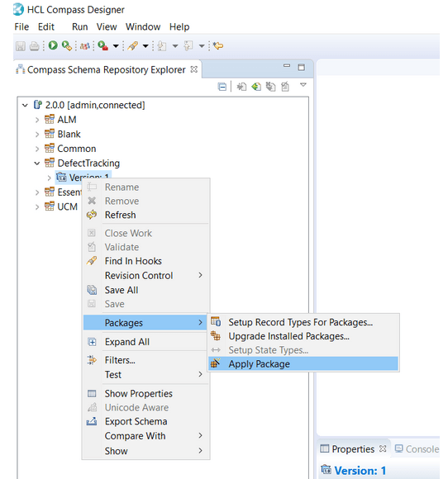Click the save all icon in explorer toolbar
The image size is (448, 479).
coord(270,87)
